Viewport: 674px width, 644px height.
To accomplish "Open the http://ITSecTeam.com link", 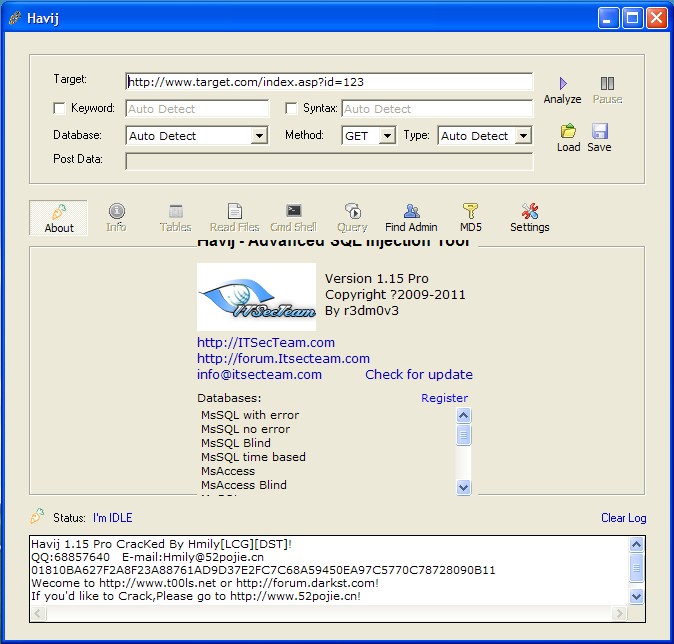I will tap(266, 343).
